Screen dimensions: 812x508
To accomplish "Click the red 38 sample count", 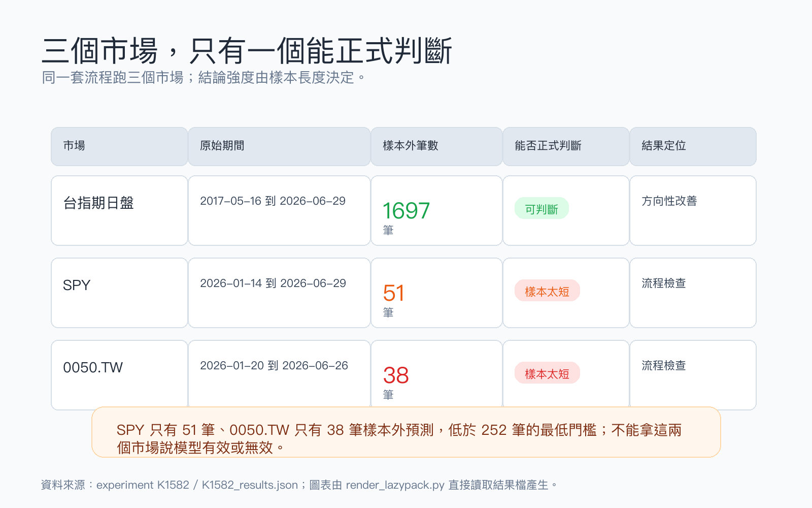I will pyautogui.click(x=396, y=375).
